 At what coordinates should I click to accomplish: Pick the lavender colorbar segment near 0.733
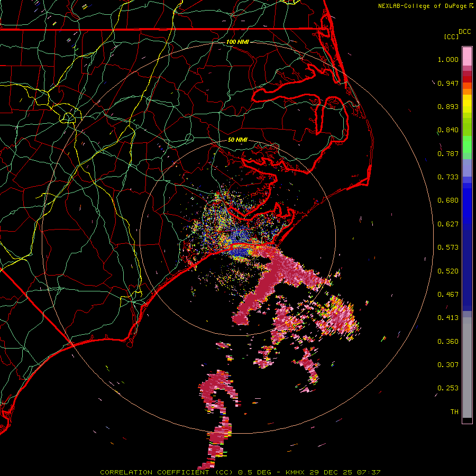tap(467, 168)
